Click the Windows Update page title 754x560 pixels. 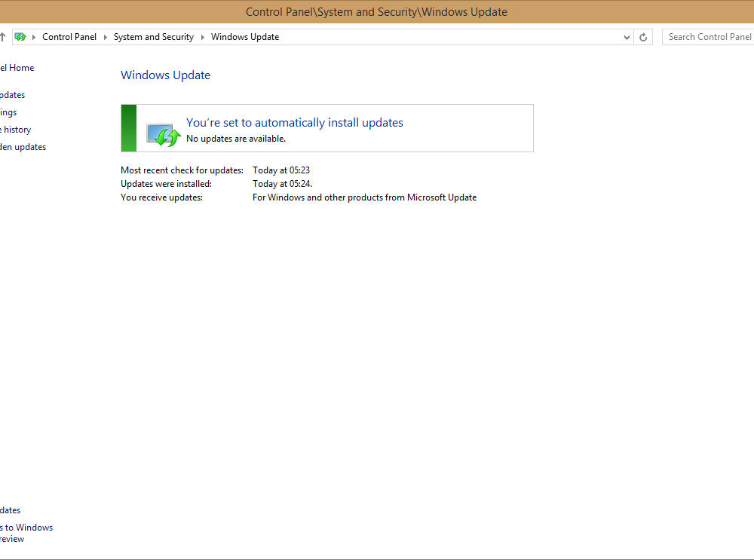(x=165, y=75)
